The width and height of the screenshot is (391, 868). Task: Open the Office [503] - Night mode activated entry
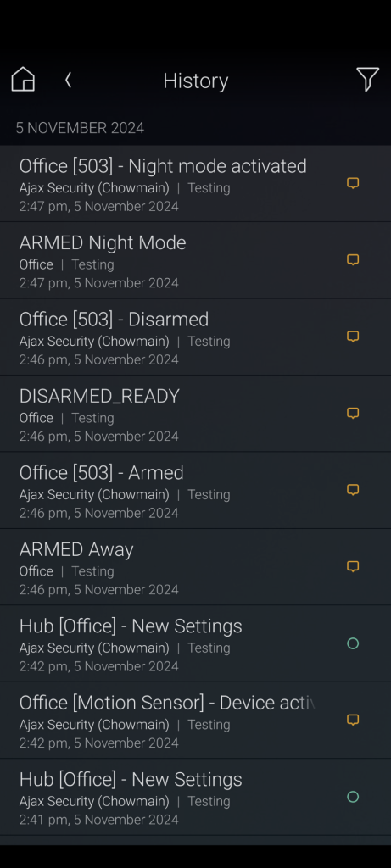click(x=195, y=184)
